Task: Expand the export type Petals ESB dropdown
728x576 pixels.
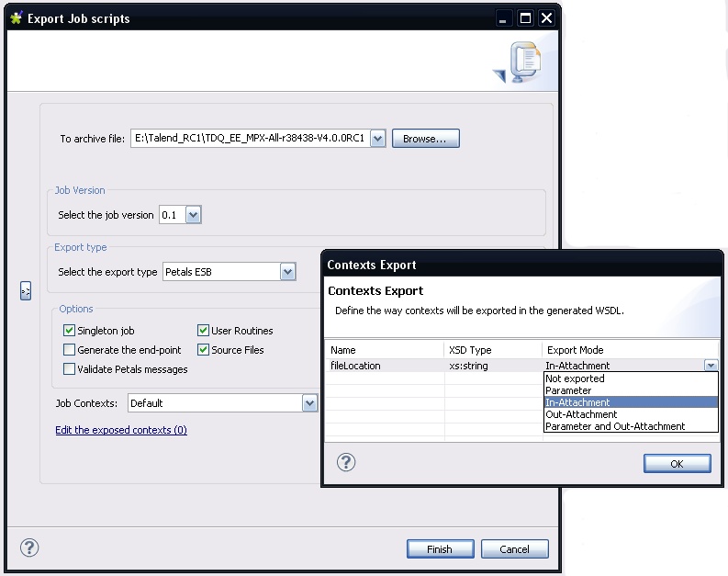Action: (288, 272)
